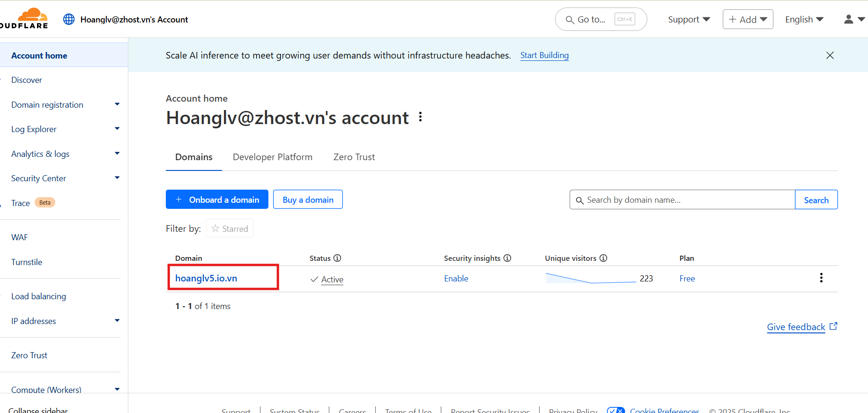Click the globe account icon
Screen dimensions: 868x413
(x=69, y=19)
